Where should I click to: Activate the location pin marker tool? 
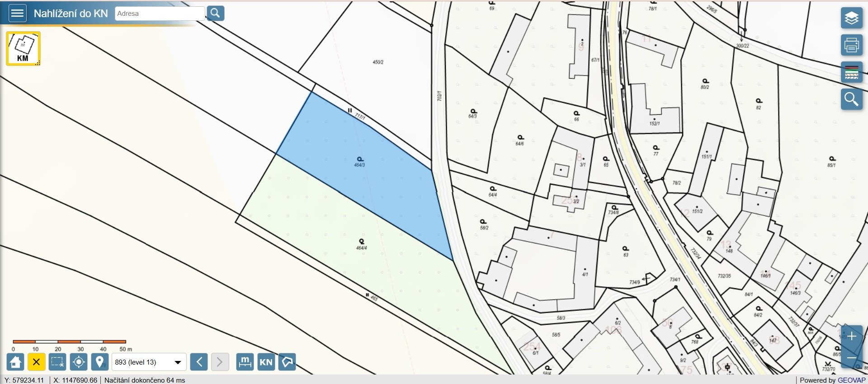coord(100,362)
